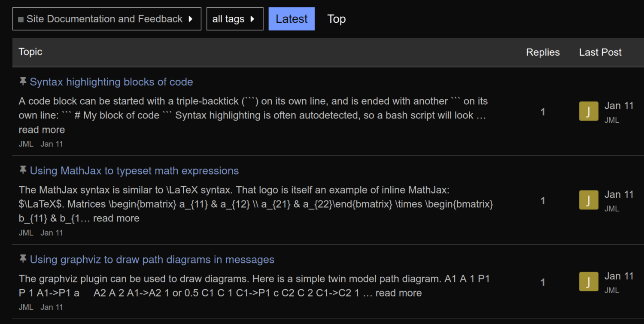
Task: Click author JML under Syntax highlighting excerpt
Action: [26, 144]
